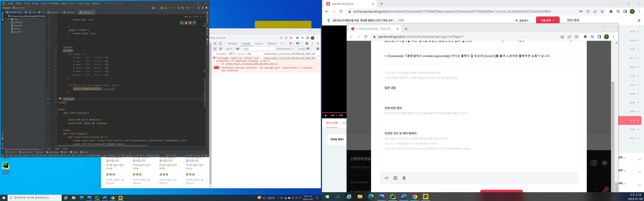Create live expression with eye icon
The height and width of the screenshot is (201, 644).
[x=238, y=49]
